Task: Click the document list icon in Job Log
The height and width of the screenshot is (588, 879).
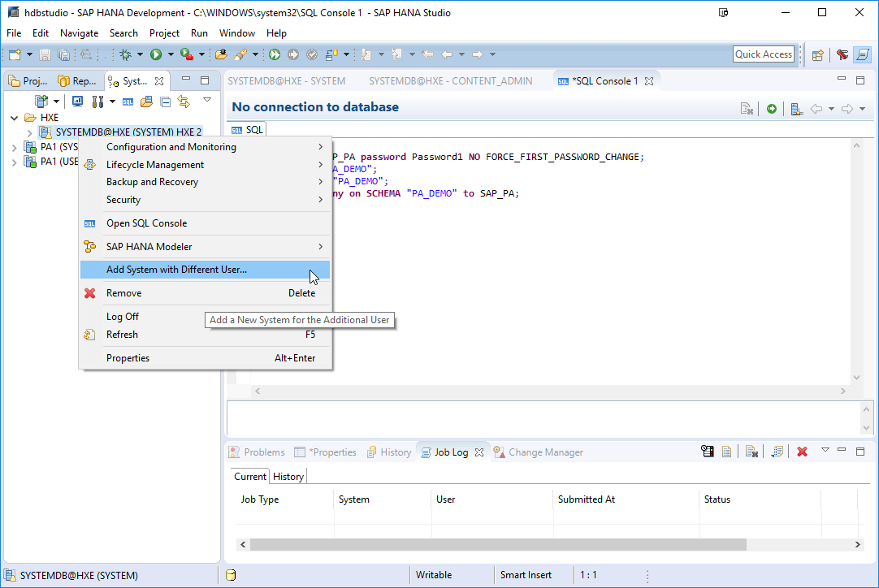Action: (726, 452)
